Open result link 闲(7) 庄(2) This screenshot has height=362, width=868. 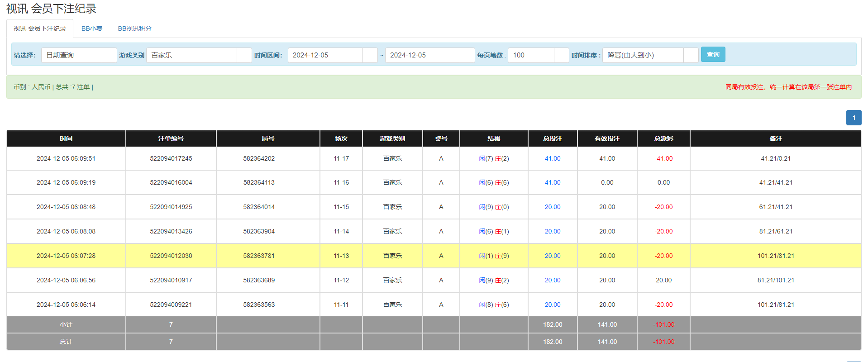coord(494,159)
